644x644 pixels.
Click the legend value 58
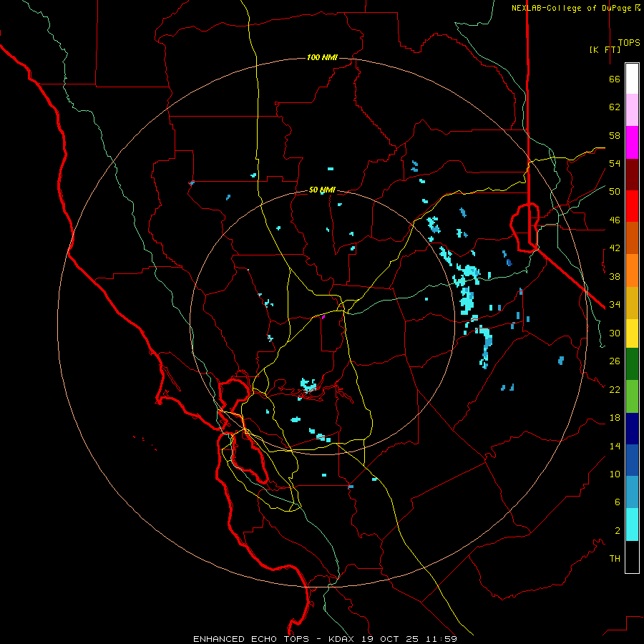pos(615,135)
